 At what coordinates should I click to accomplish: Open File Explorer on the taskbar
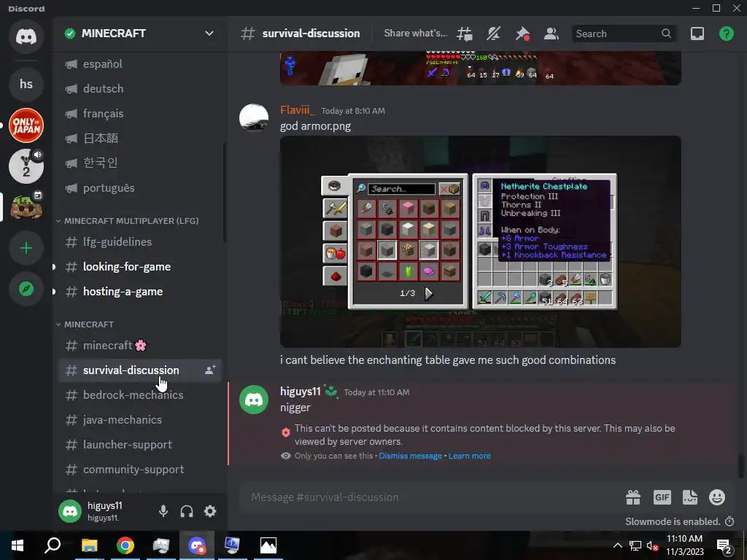point(89,545)
